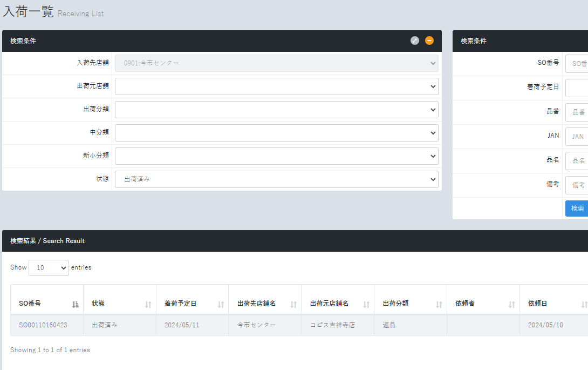This screenshot has width=588, height=370.
Task: Sort by 依頼者 column sort arrows
Action: click(x=512, y=304)
